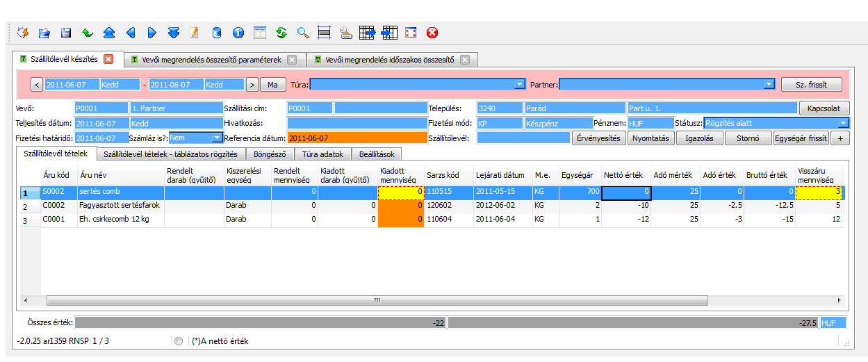Open Vevői megrendelés összesítő paraméterek tab
Screen dimensions: 868x362
(212, 60)
